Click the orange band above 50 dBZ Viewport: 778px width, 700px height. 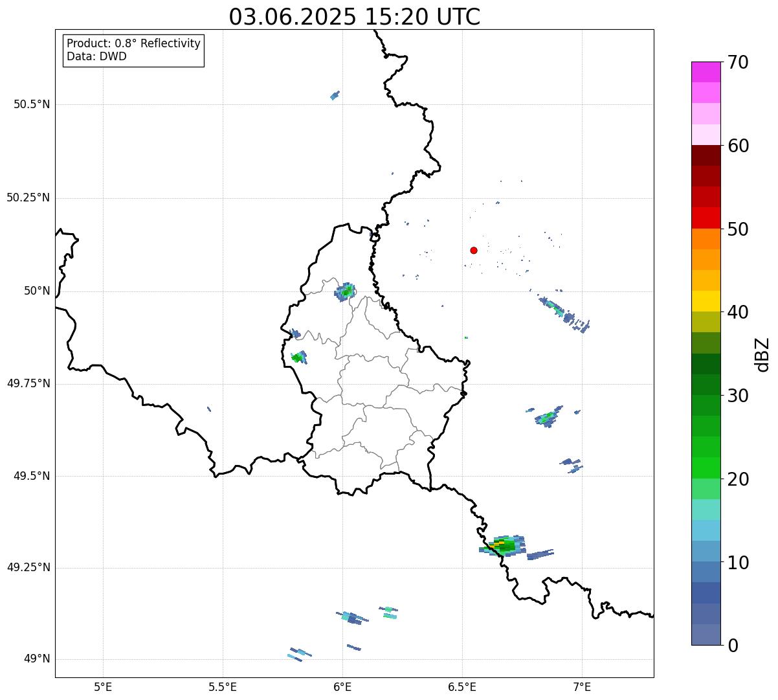pyautogui.click(x=706, y=239)
